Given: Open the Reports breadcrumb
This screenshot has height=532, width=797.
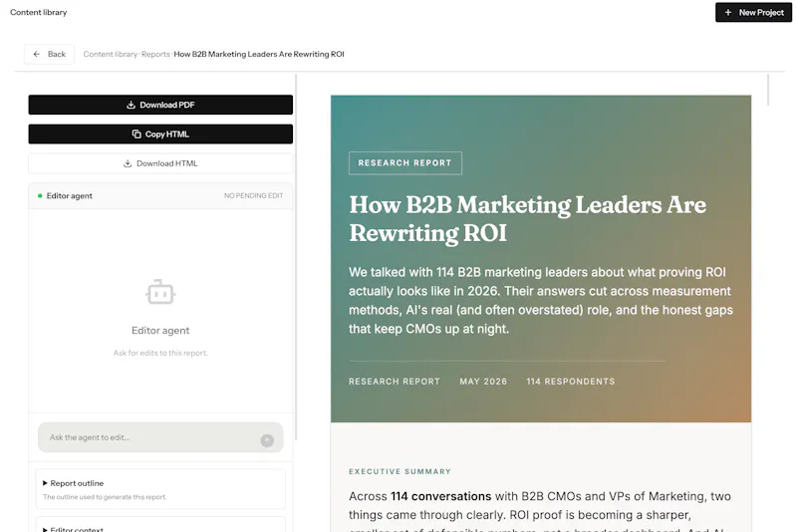Looking at the screenshot, I should pyautogui.click(x=155, y=54).
